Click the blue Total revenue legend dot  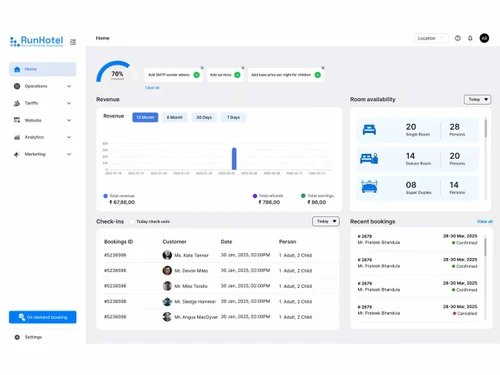(x=105, y=196)
